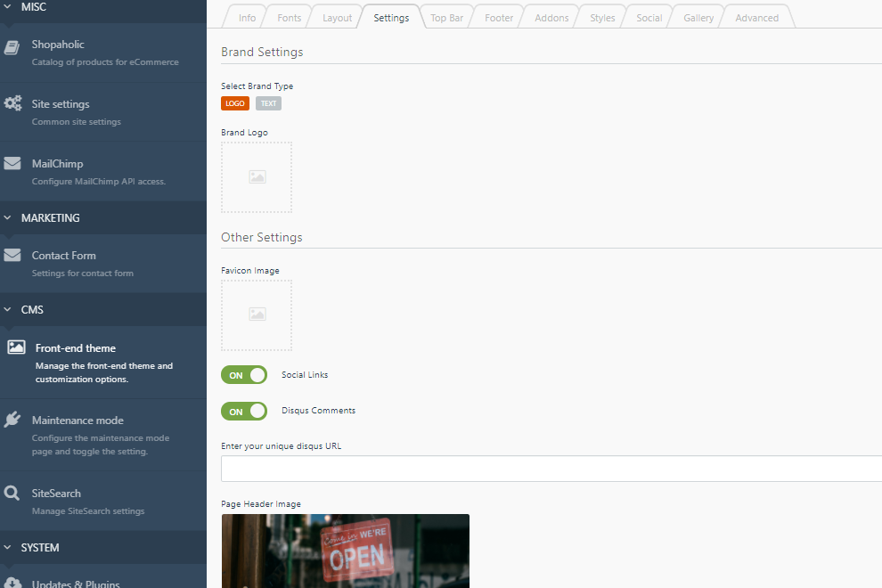Click the Brand Logo upload box
The image size is (882, 588).
point(257,177)
